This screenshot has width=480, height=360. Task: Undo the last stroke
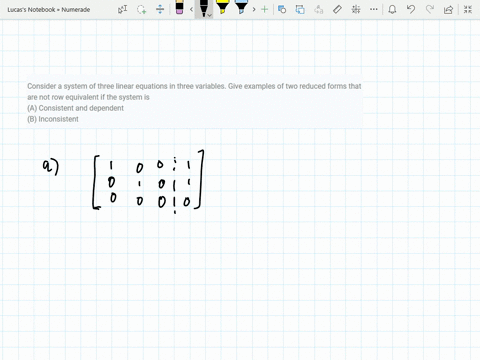(x=411, y=9)
